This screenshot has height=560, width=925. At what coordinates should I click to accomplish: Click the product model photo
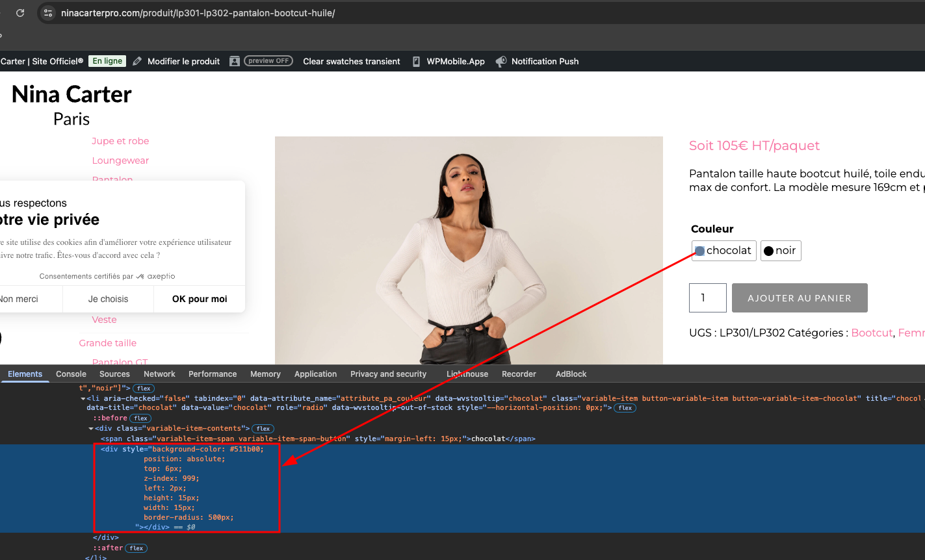[469, 250]
